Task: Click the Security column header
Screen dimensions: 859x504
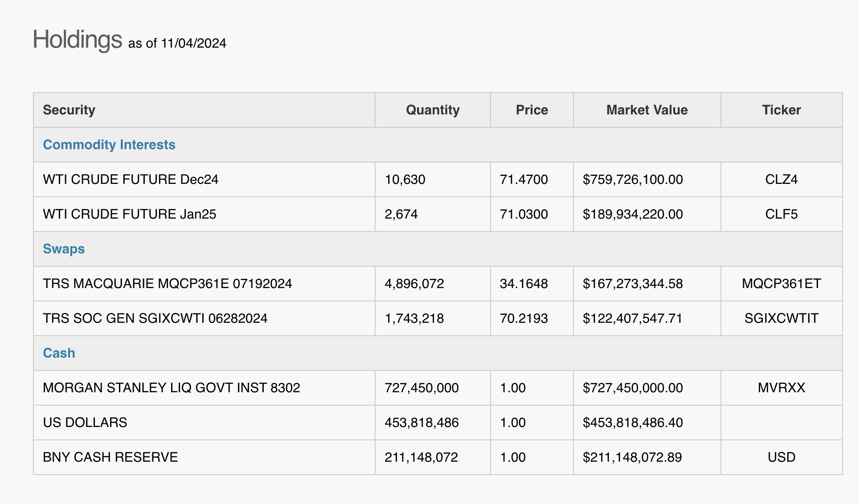Action: click(x=69, y=110)
